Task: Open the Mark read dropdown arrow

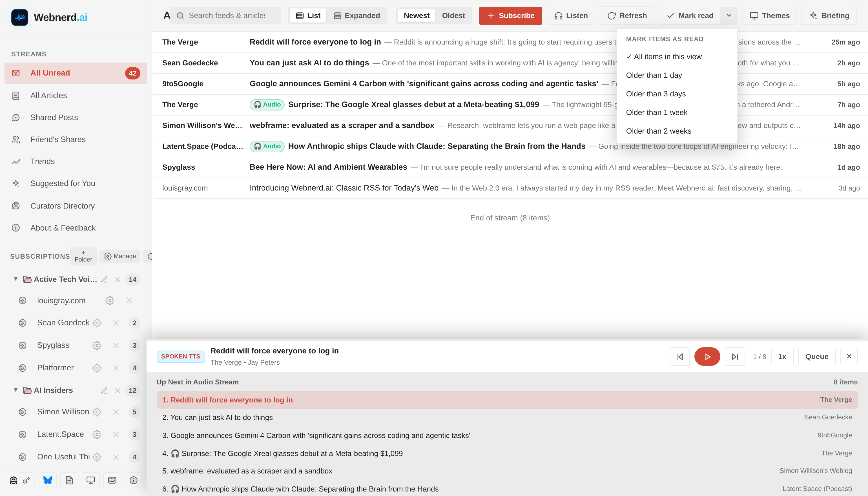Action: [x=729, y=16]
